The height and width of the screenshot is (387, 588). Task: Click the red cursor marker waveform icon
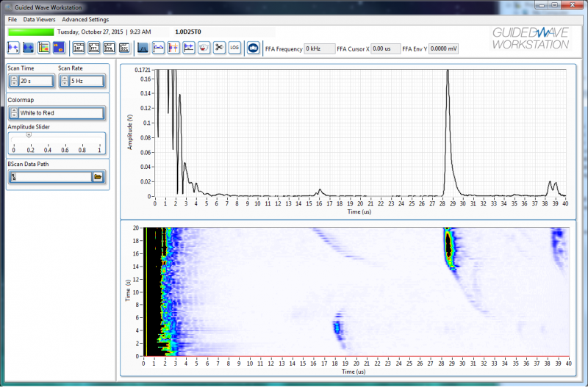[x=173, y=48]
